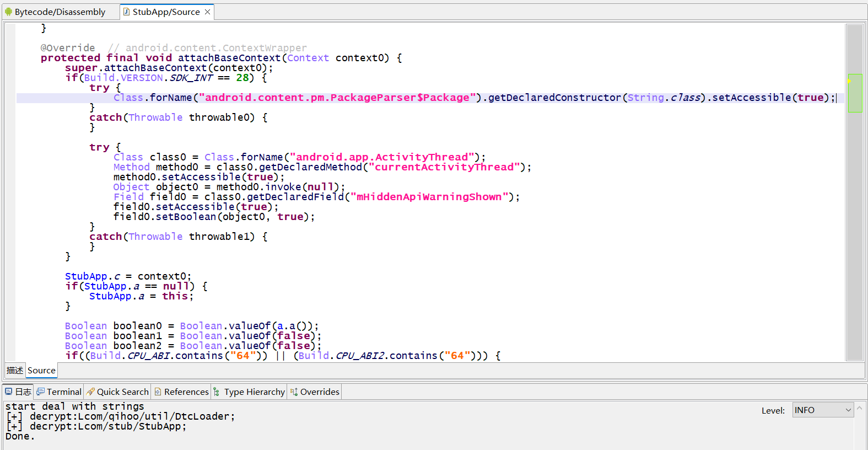Image resolution: width=868 pixels, height=450 pixels.
Task: Click the Overrides panel icon
Action: tap(294, 392)
